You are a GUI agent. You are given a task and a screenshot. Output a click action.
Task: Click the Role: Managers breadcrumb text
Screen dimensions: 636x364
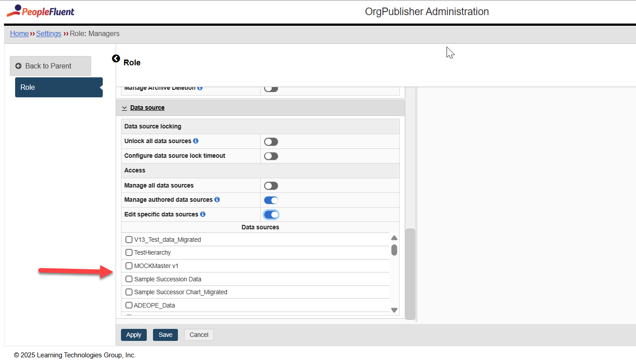(x=95, y=33)
